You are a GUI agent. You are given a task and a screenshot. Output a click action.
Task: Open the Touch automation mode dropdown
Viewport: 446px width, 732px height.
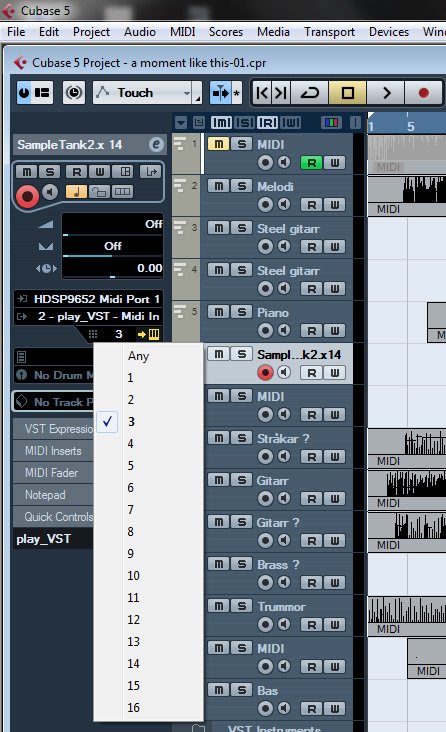[x=147, y=92]
